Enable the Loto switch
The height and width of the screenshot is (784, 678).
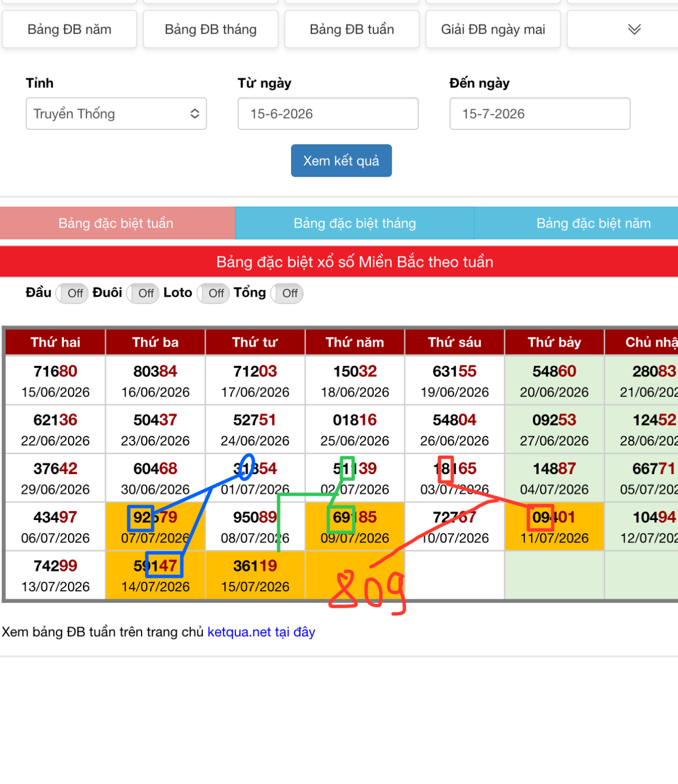[x=213, y=294]
